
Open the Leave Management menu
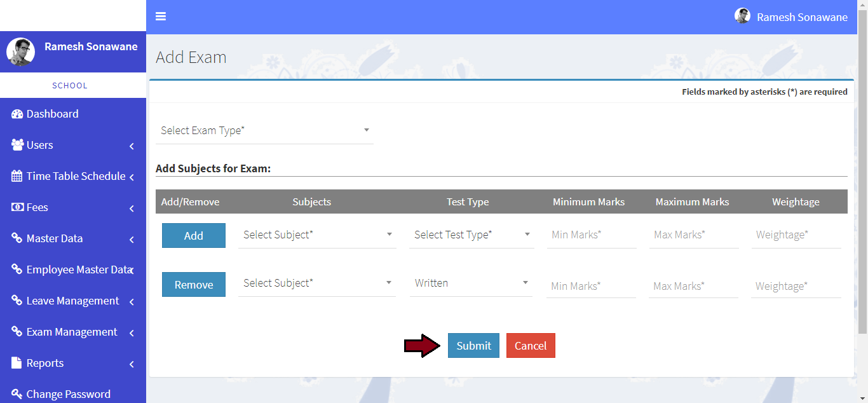click(72, 301)
